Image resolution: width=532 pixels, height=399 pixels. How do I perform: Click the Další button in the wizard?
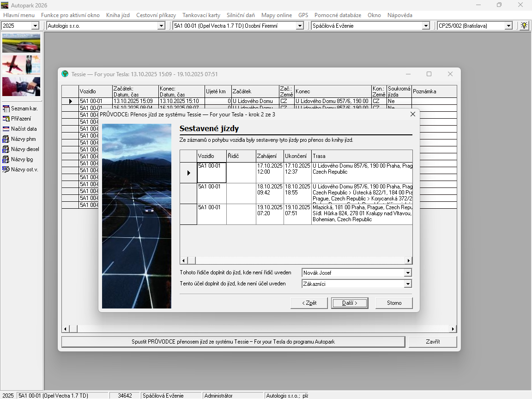[350, 303]
